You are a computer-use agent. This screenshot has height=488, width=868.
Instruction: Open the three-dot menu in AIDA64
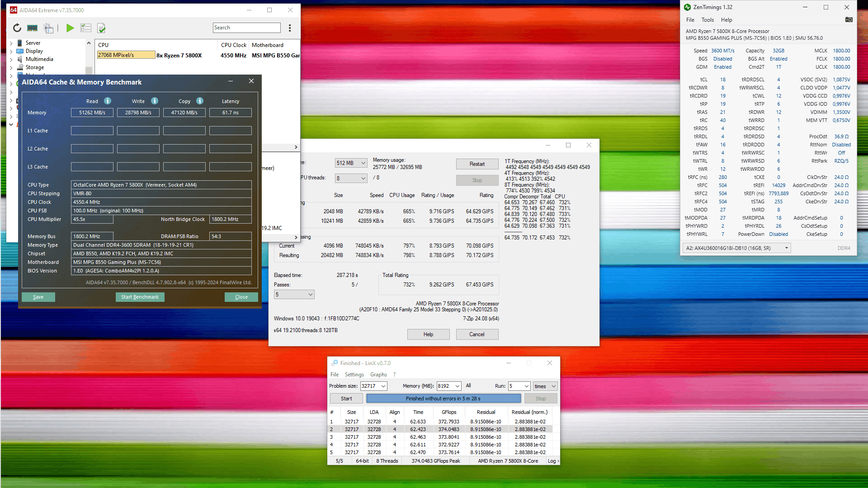coord(290,28)
